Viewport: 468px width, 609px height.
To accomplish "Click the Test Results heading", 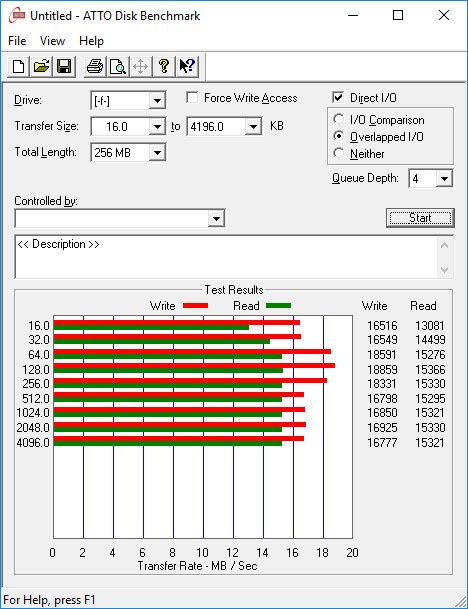I will pyautogui.click(x=234, y=290).
